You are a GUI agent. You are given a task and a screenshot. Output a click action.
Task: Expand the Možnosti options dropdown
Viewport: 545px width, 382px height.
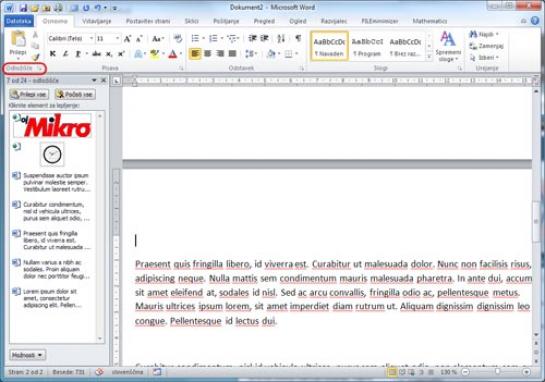(27, 355)
